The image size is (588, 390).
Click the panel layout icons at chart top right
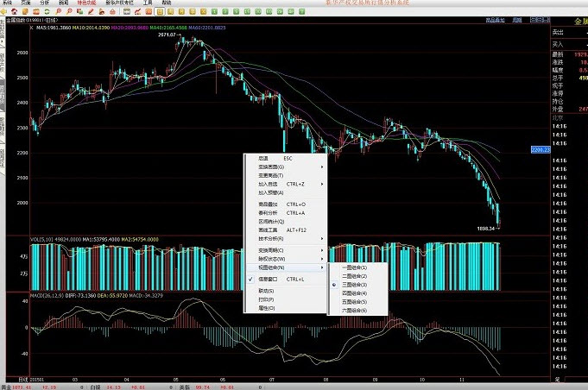point(540,20)
